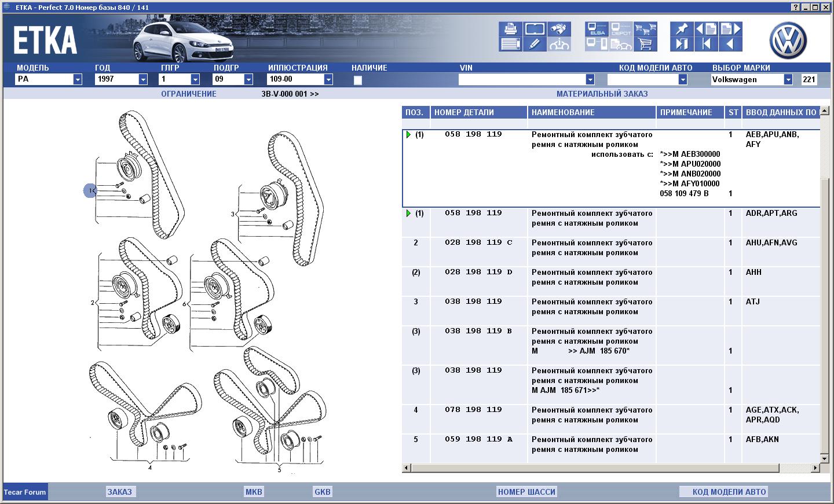Image resolution: width=834 pixels, height=504 pixels.
Task: Click the DEPOT icon
Action: coord(621,29)
